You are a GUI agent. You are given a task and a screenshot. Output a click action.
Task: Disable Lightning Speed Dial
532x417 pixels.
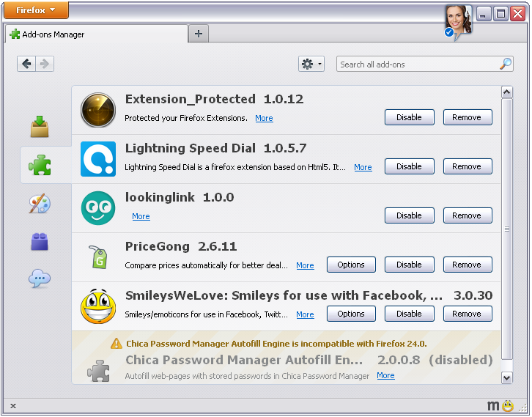click(409, 166)
